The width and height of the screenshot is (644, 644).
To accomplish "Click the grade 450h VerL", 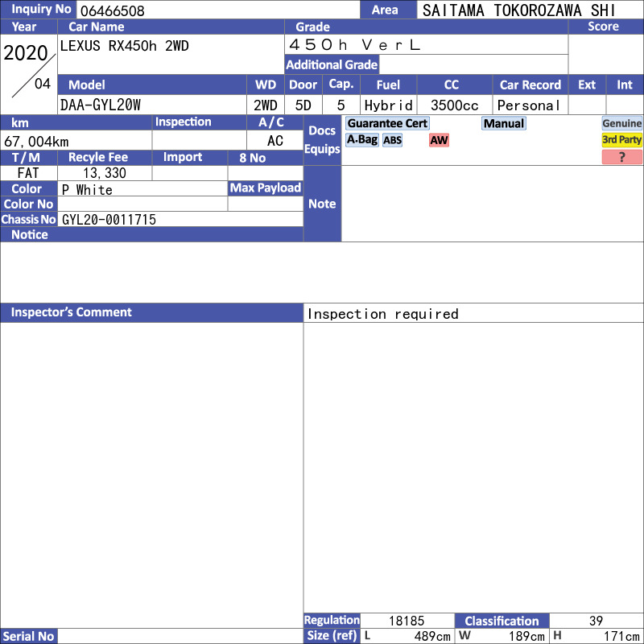I will pos(355,45).
